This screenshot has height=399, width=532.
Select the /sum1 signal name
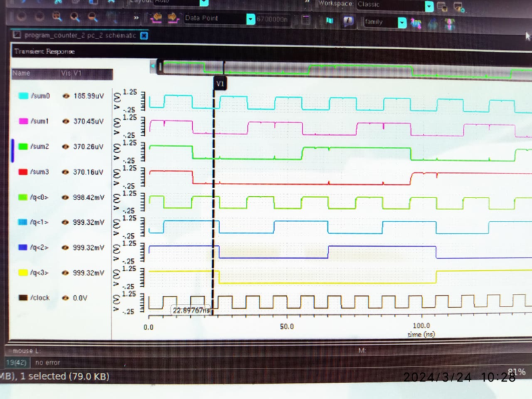[x=40, y=121]
